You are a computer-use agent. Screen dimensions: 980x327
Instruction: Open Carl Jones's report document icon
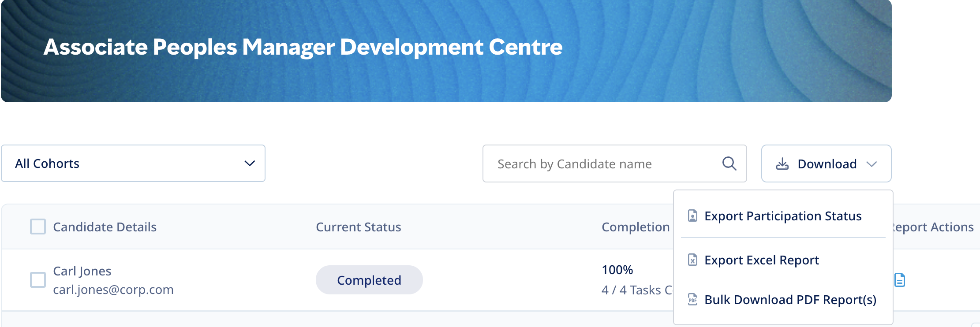click(899, 280)
